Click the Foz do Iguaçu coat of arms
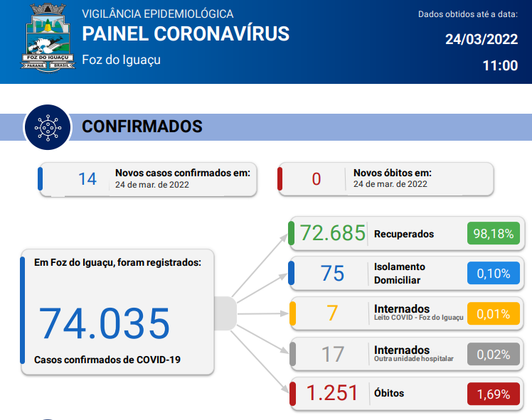The height and width of the screenshot is (420, 532). [x=48, y=38]
